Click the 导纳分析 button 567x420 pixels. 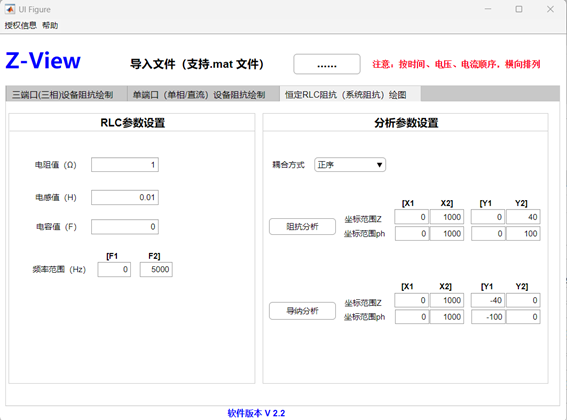click(302, 311)
